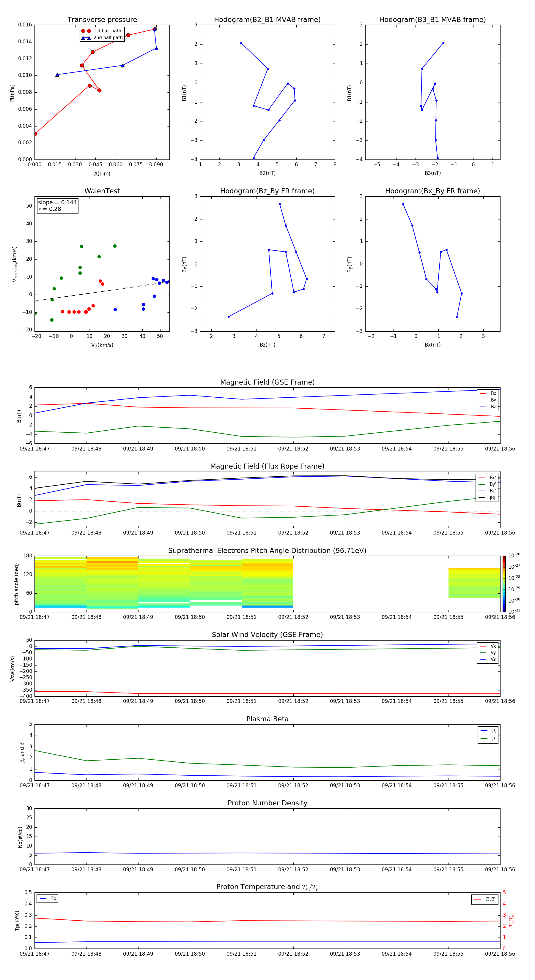The height and width of the screenshot is (980, 535).
Task: Click the 25 tick on Proton Number Density axis
Action: pos(29,818)
